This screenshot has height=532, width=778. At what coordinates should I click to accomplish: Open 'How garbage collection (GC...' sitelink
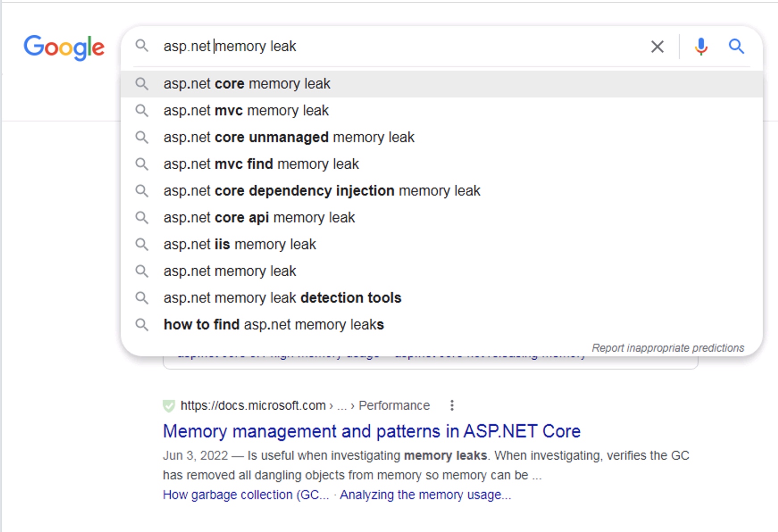click(246, 495)
